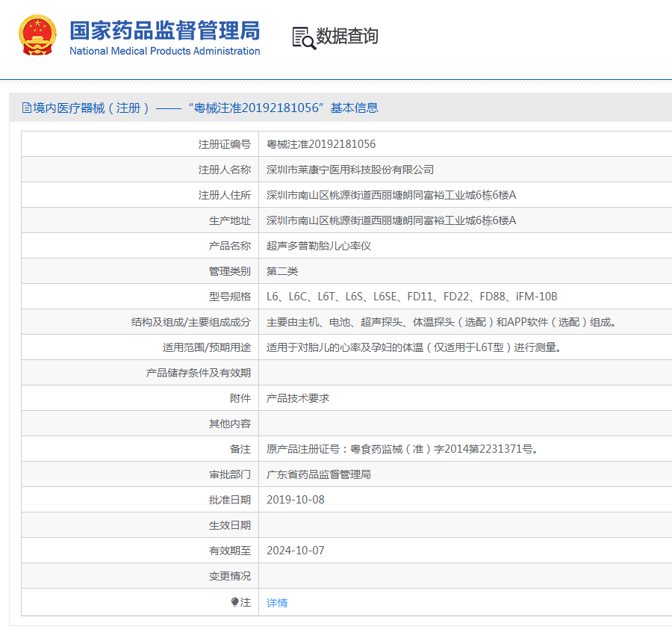Click the 数据查询 heading

point(347,36)
